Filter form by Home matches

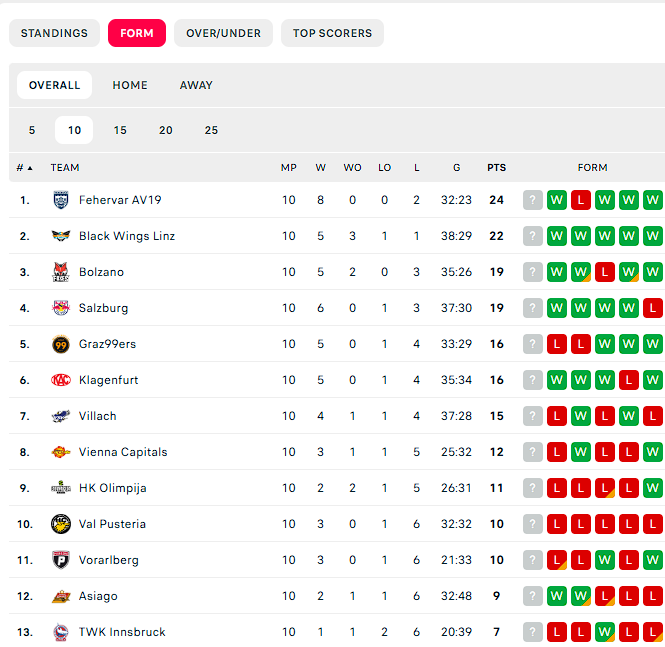click(x=130, y=85)
